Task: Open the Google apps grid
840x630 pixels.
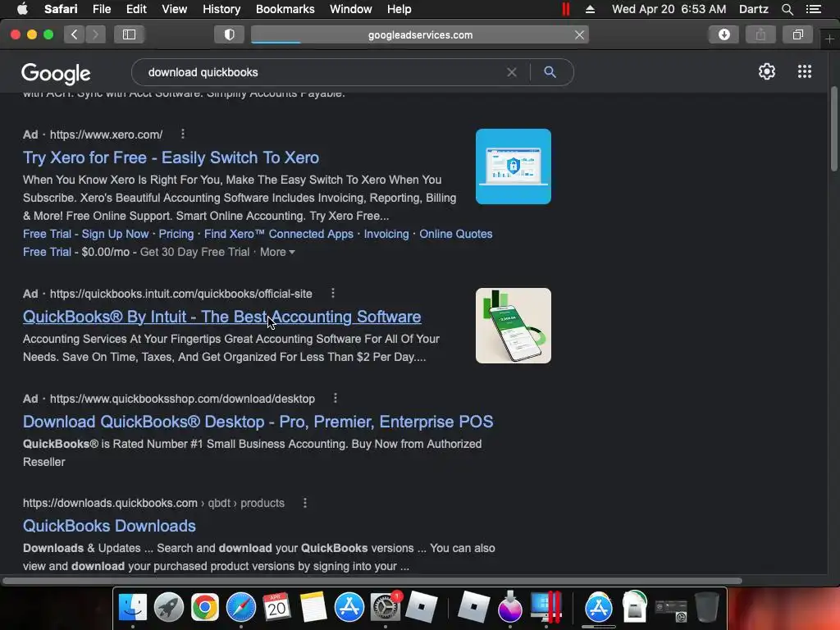Action: click(x=804, y=71)
